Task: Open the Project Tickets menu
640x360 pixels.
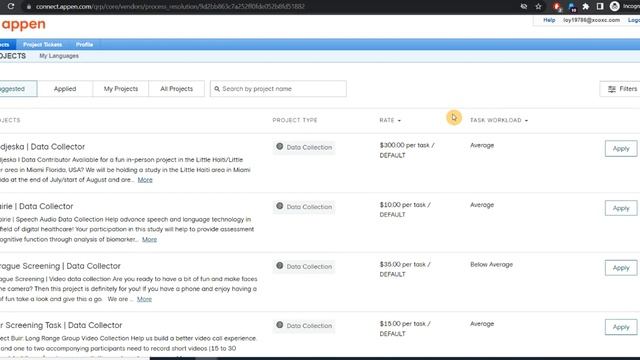Action: point(42,44)
